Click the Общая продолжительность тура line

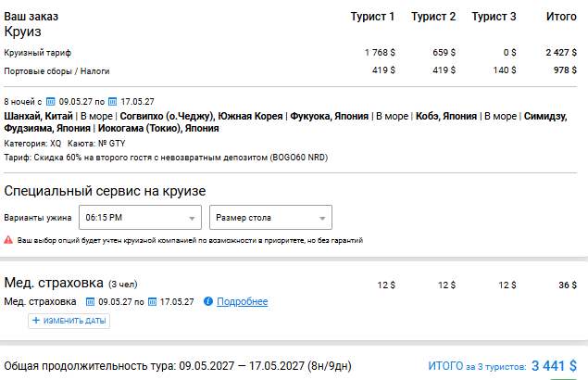tap(178, 366)
